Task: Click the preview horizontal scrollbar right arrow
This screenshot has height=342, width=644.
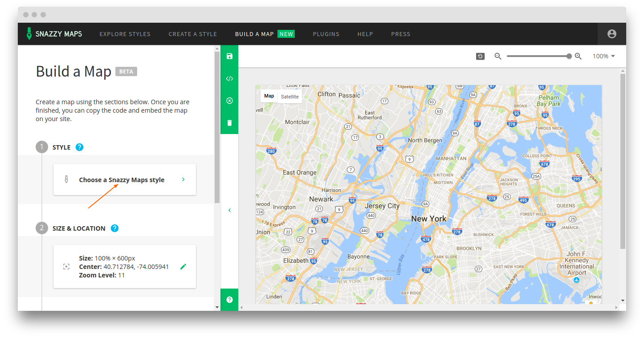Action: (616, 308)
